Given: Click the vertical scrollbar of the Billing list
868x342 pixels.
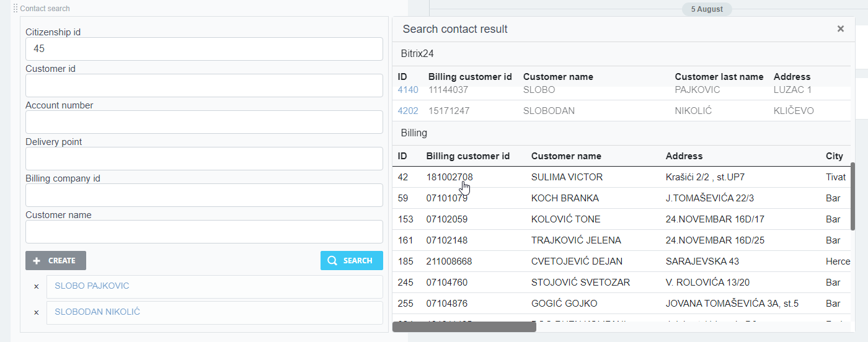Looking at the screenshot, I should coord(852,196).
